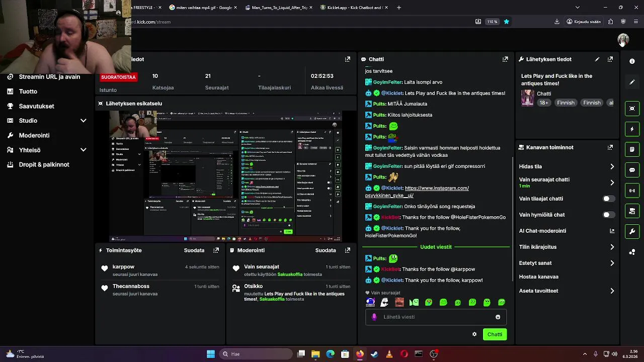Open a new browser tab

[399, 8]
